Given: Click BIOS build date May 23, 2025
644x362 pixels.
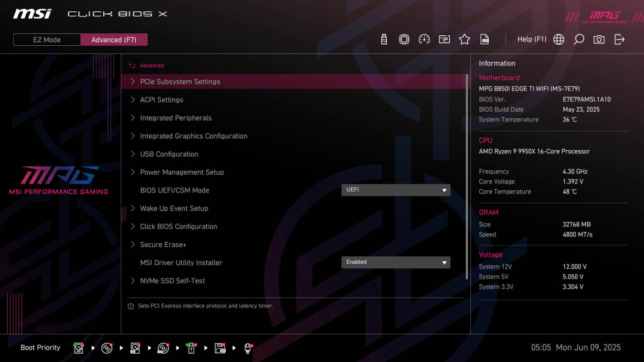Looking at the screenshot, I should point(580,109).
